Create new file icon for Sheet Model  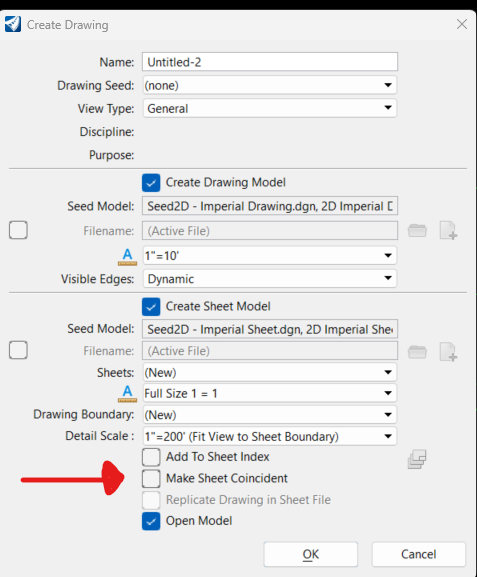point(448,351)
